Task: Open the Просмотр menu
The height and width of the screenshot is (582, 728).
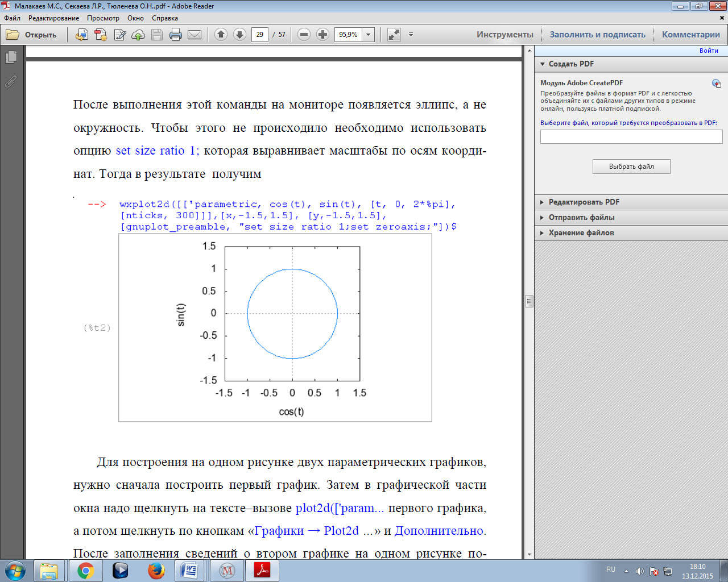Action: point(103,18)
